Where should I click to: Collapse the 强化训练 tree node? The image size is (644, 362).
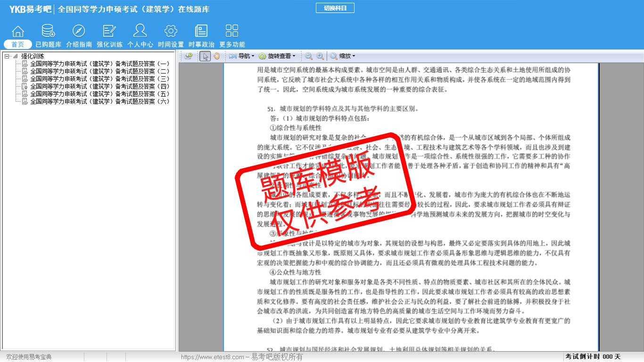tap(7, 56)
